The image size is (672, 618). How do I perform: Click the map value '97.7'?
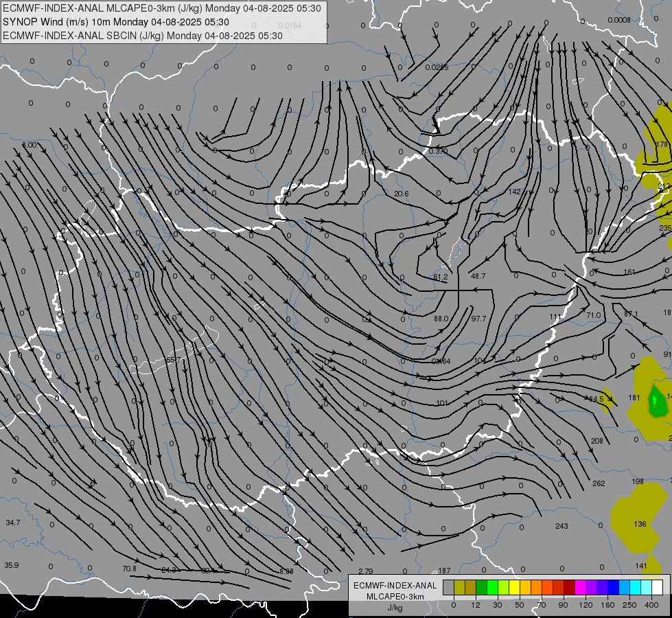pos(478,319)
